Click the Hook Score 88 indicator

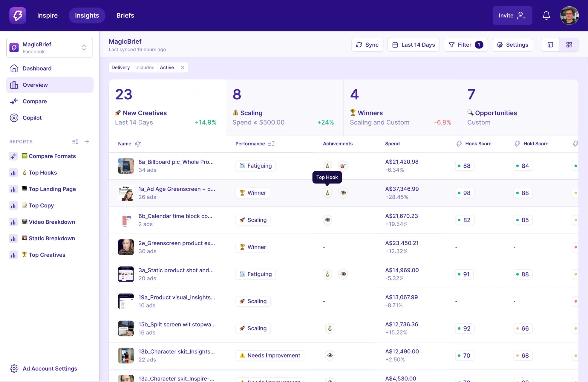tap(464, 166)
